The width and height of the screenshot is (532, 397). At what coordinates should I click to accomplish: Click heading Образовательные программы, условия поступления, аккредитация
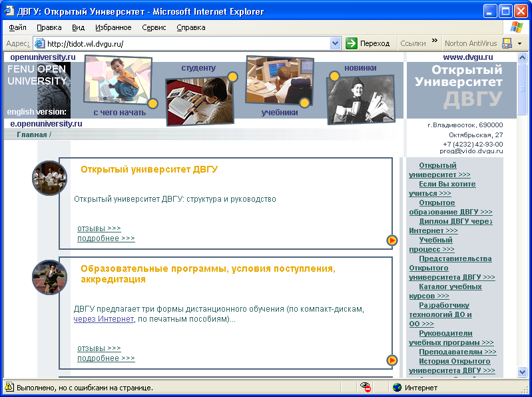click(208, 274)
